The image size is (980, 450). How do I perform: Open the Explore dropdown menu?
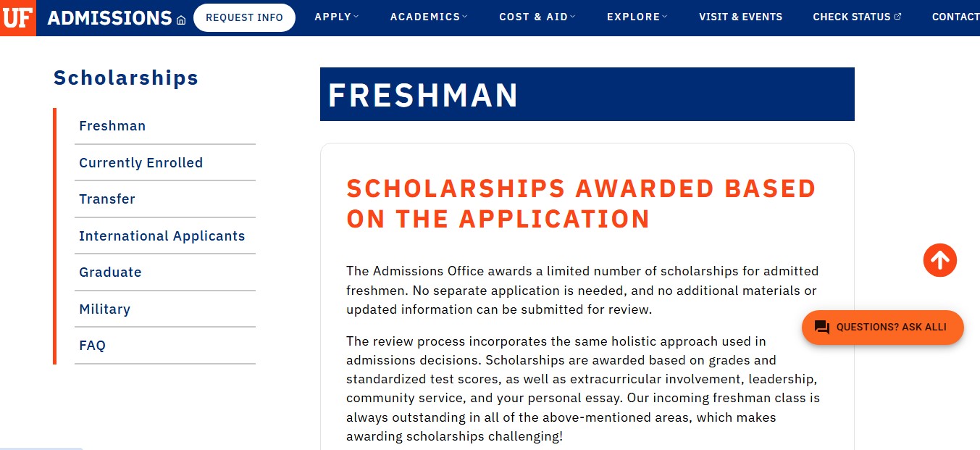[x=637, y=17]
